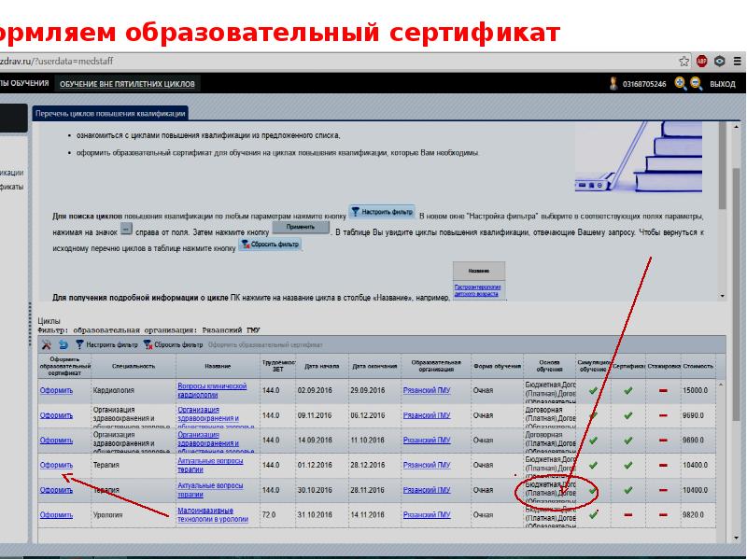Bookmark page with the star icon
This screenshot has height=560, width=747.
point(684,61)
